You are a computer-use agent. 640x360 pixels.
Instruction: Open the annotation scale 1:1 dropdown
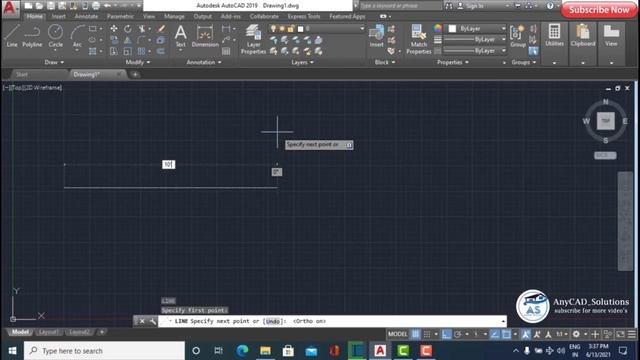561,334
